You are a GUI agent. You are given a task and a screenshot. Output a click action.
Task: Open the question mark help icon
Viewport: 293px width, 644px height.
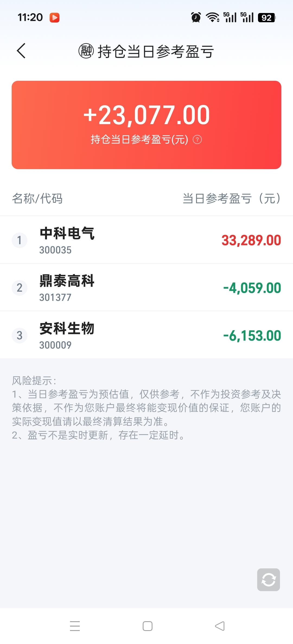[197, 140]
